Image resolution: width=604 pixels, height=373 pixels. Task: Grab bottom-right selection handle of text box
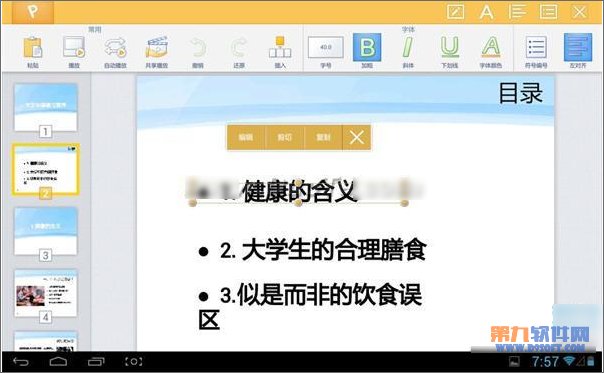click(x=404, y=203)
